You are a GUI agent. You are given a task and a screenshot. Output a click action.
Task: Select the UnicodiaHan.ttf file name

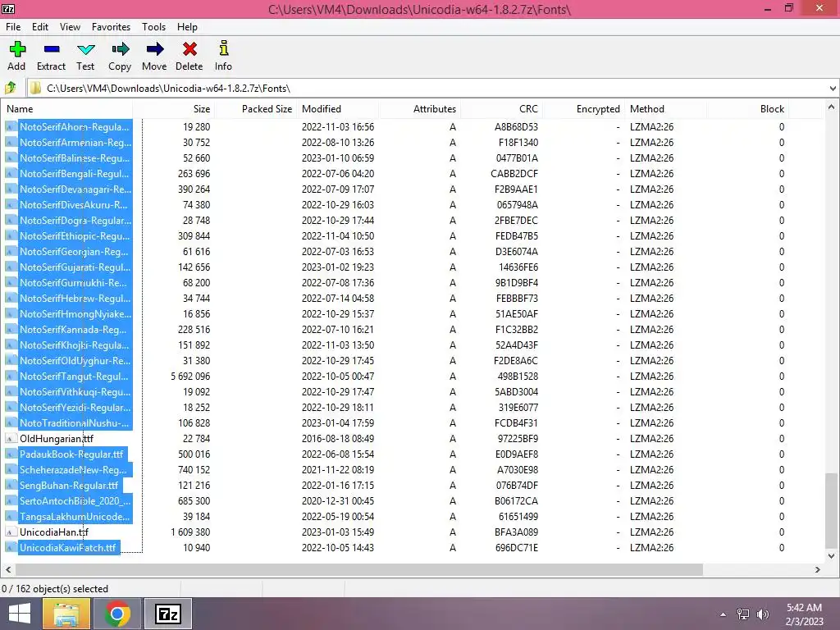[53, 532]
